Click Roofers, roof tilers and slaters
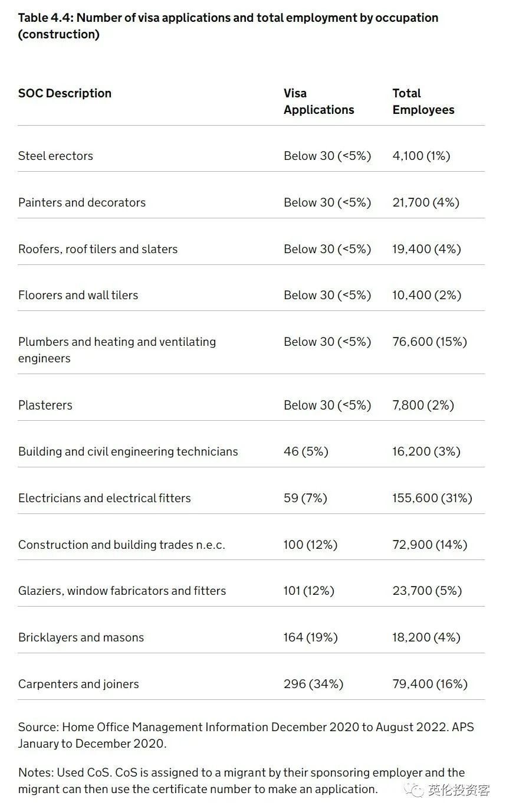 point(98,249)
